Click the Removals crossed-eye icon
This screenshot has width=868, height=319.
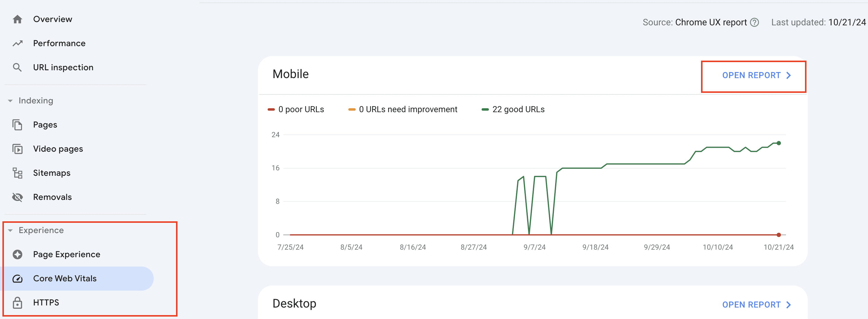pos(17,197)
